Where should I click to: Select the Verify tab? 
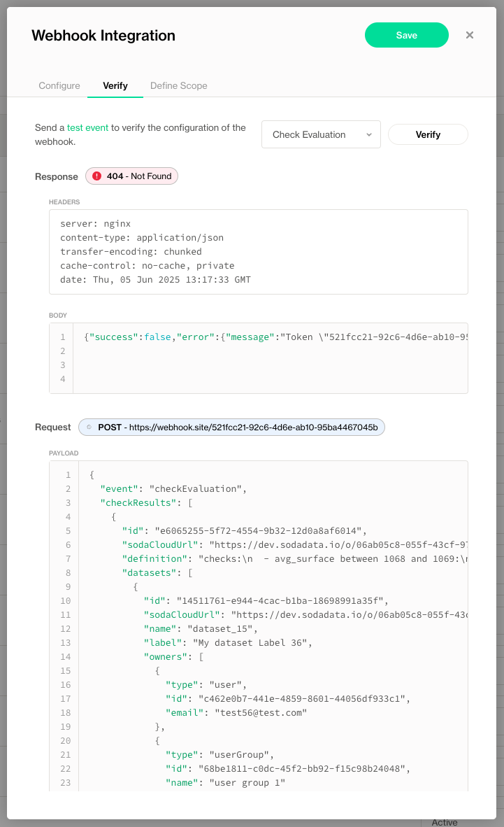[115, 85]
